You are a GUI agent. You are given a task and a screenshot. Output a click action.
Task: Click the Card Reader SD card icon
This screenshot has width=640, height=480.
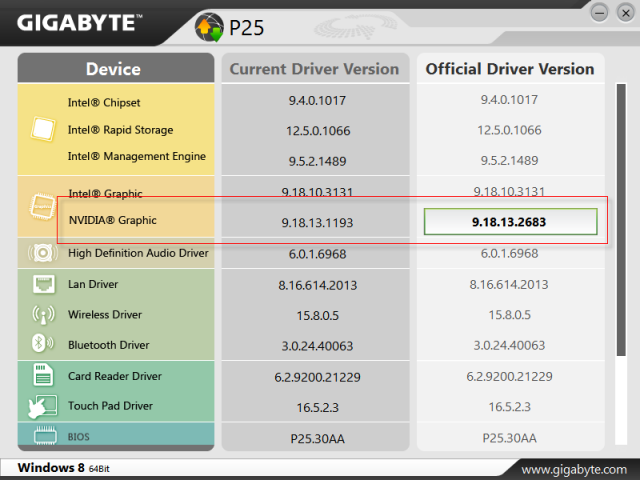point(43,375)
